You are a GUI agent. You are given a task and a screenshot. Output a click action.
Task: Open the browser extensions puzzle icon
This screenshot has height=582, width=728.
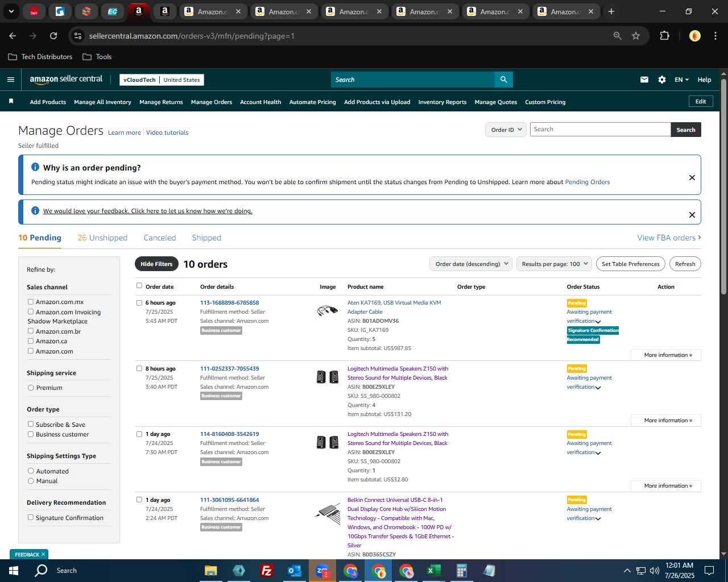664,36
